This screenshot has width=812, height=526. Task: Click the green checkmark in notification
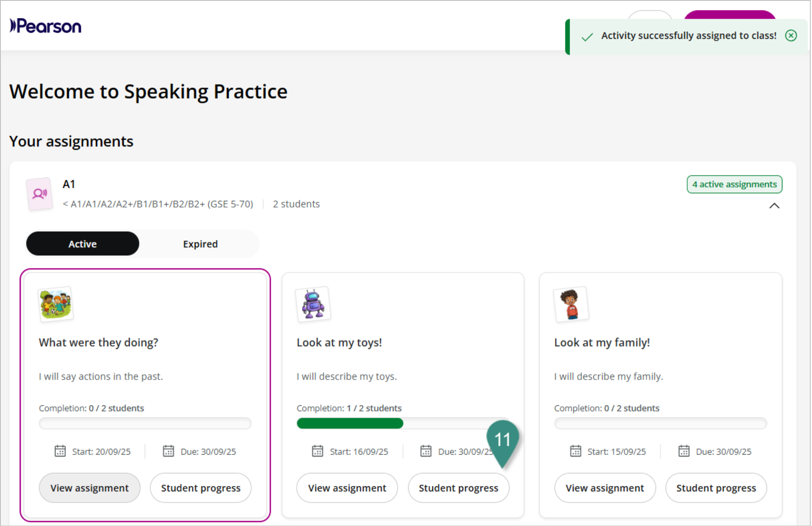587,37
